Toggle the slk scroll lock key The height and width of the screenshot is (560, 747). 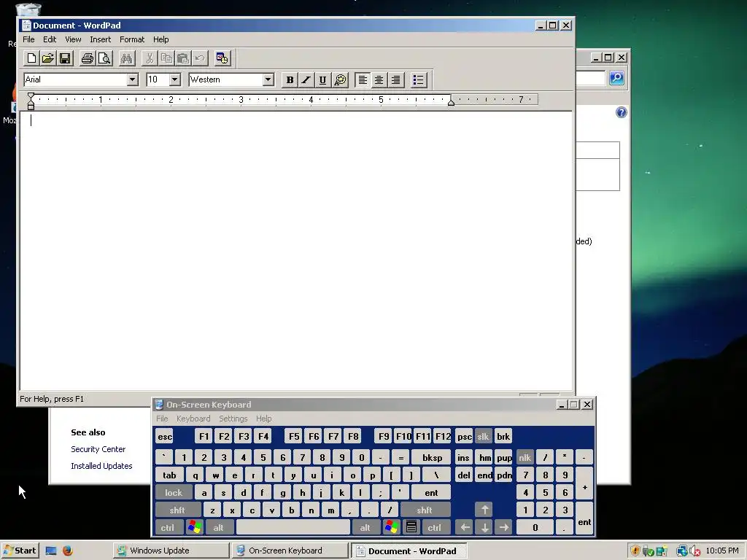click(483, 436)
